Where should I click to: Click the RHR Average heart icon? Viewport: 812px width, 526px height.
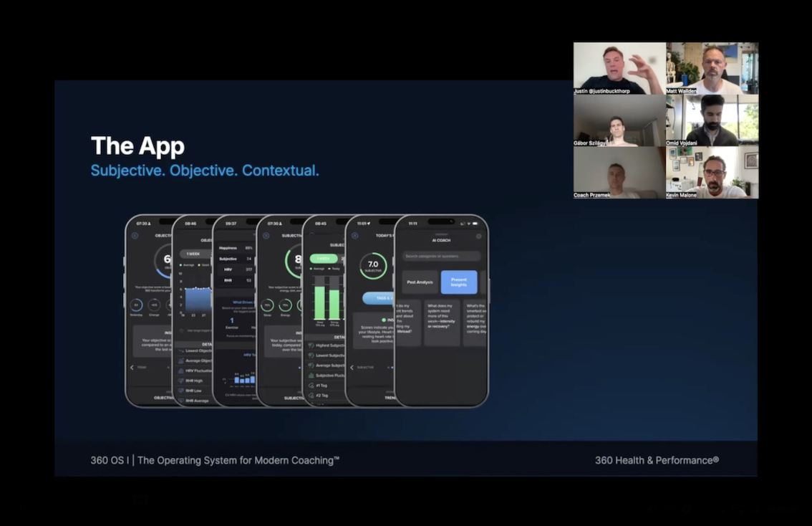coord(180,400)
